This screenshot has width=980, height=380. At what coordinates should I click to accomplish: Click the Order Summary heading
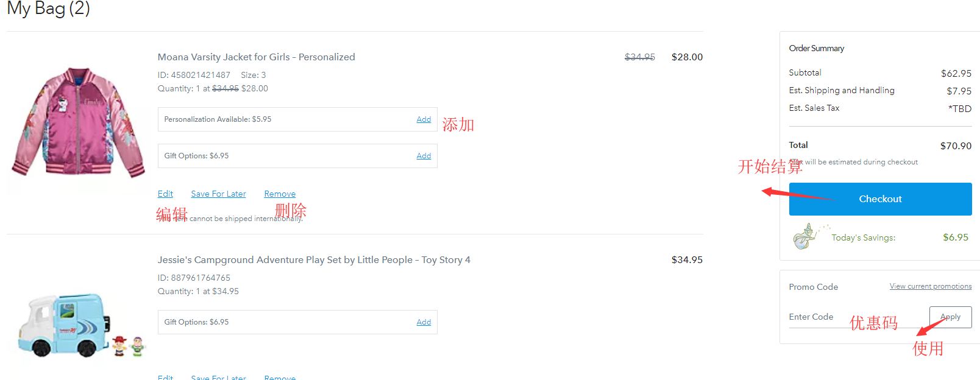tap(816, 48)
